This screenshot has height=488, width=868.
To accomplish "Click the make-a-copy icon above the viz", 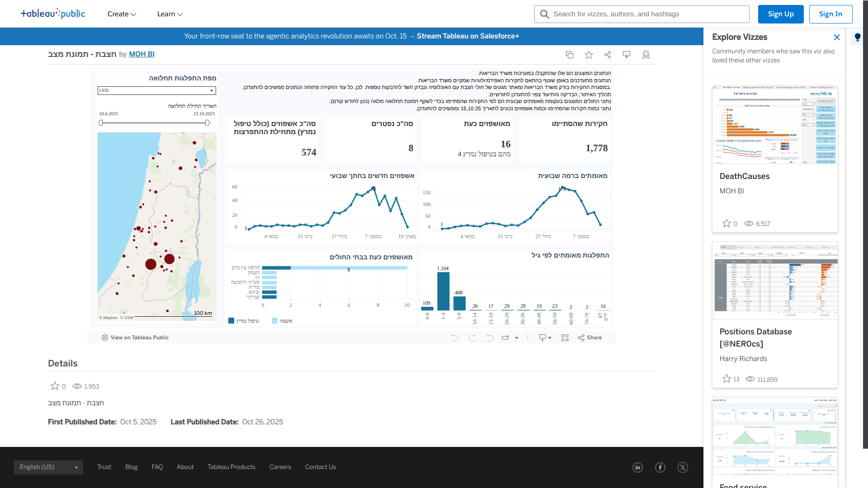I will click(x=570, y=55).
